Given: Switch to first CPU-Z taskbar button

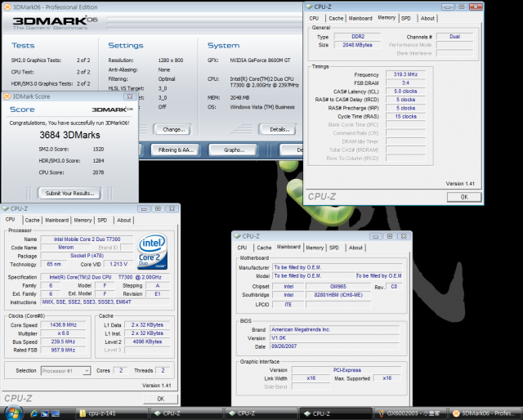Looking at the screenshot, I should click(186, 413).
